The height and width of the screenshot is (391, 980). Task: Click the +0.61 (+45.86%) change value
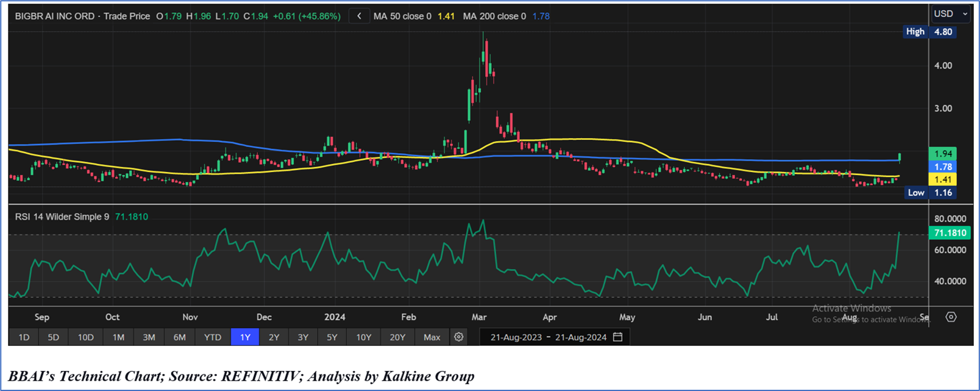(306, 16)
